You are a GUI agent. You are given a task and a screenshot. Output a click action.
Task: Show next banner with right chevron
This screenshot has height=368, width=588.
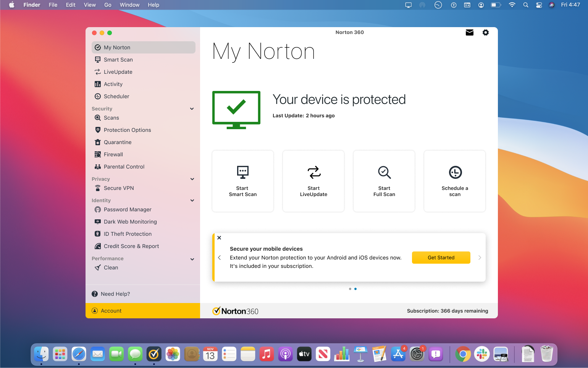[480, 258]
